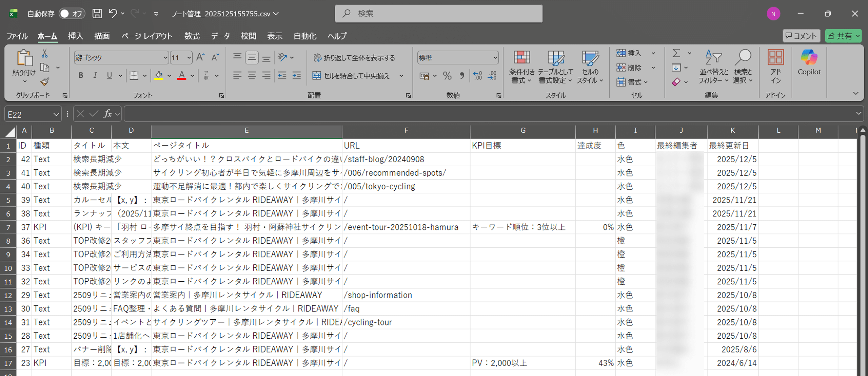
Task: Click the Increase Font Size icon
Action: point(201,57)
